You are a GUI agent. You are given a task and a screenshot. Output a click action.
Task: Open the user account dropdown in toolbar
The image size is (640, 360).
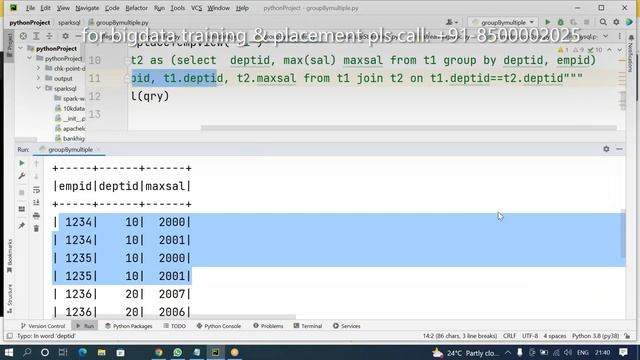pyautogui.click(x=451, y=22)
